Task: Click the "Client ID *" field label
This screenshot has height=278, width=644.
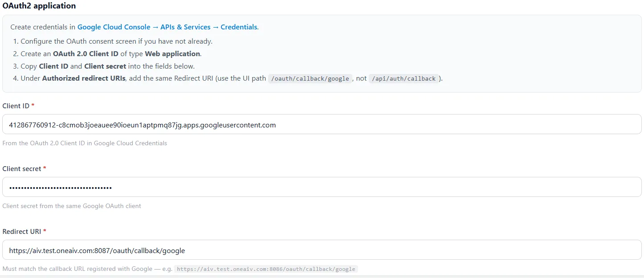Action: [19, 106]
